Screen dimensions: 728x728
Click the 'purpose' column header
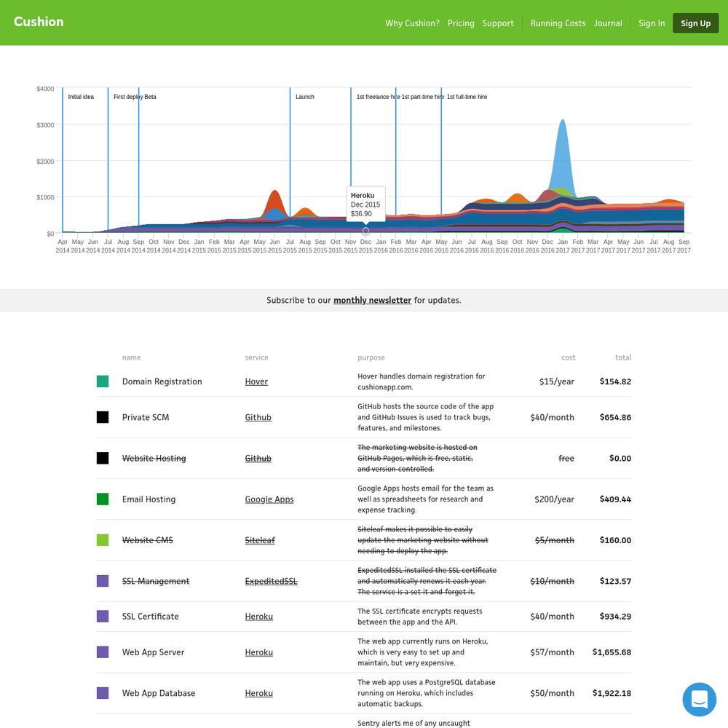371,357
